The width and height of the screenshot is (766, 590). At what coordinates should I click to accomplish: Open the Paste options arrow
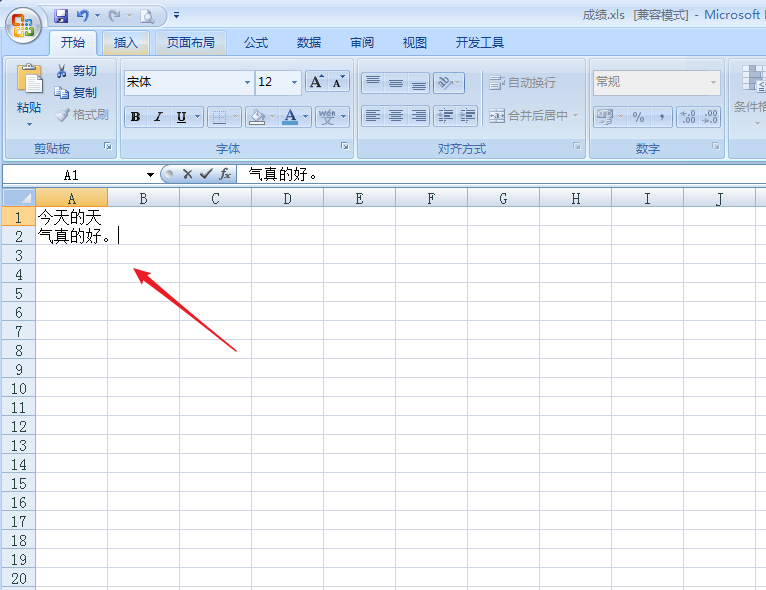click(x=29, y=125)
